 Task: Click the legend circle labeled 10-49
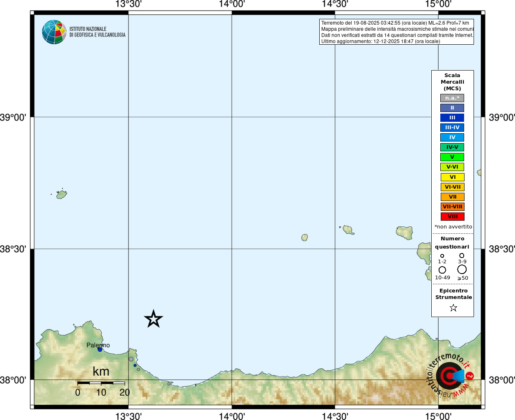442,270
